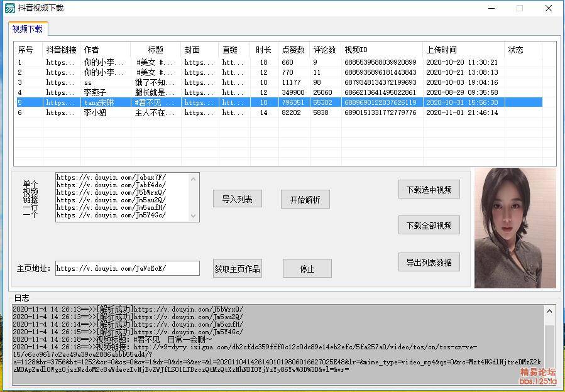
Task: Click the 导入列表 button
Action: coord(237,199)
